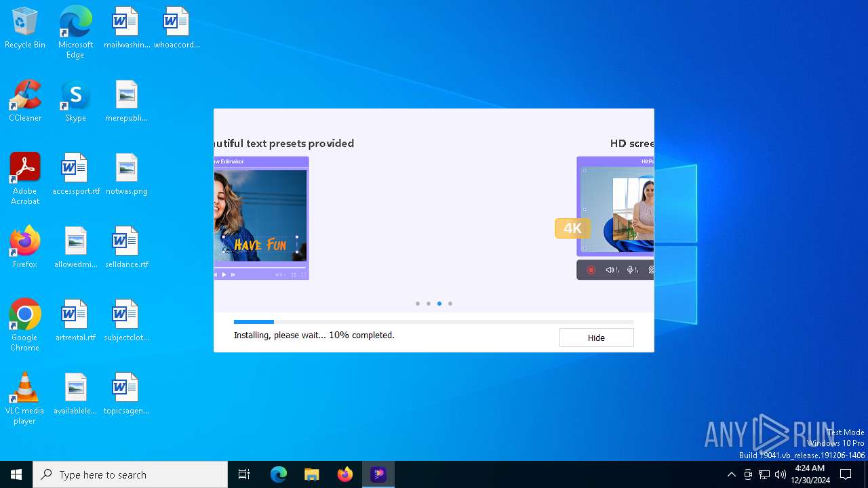
Task: Select the second carousel page dot
Action: tap(429, 304)
